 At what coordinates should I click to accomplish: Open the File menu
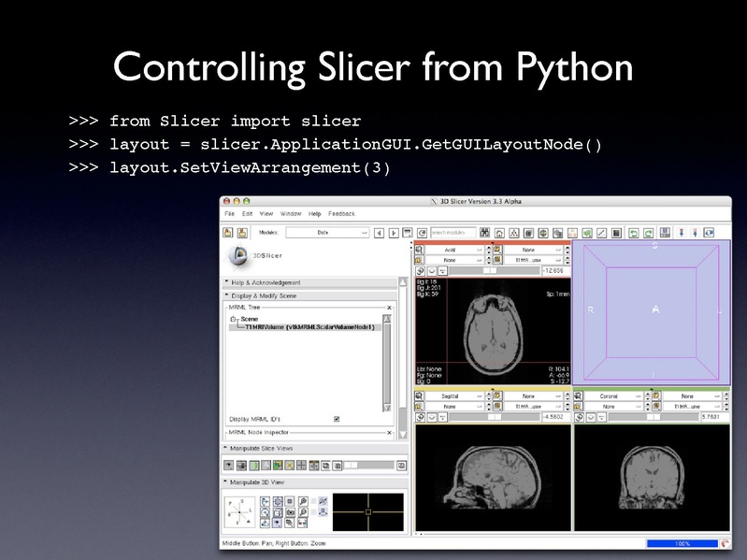pyautogui.click(x=230, y=214)
